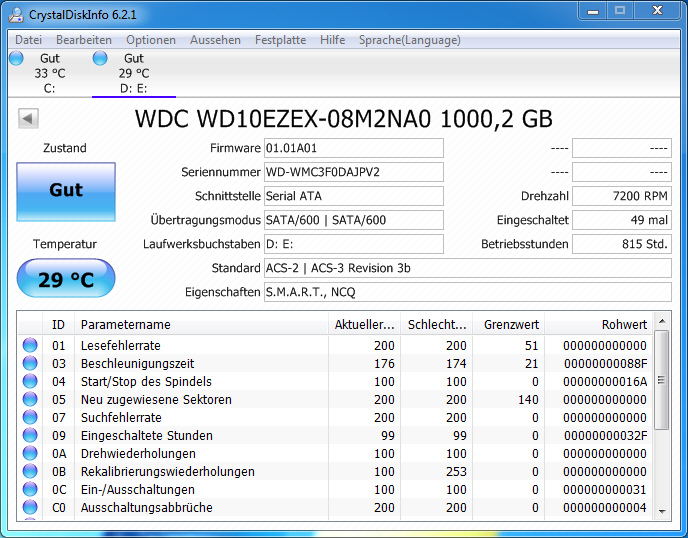
Task: Open the Aussehen menu
Action: (215, 40)
